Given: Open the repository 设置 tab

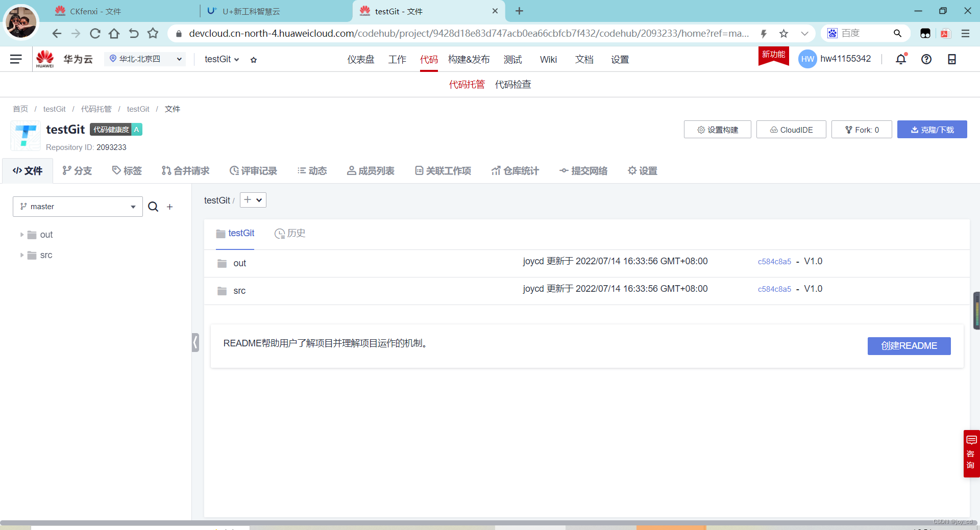Looking at the screenshot, I should point(643,171).
